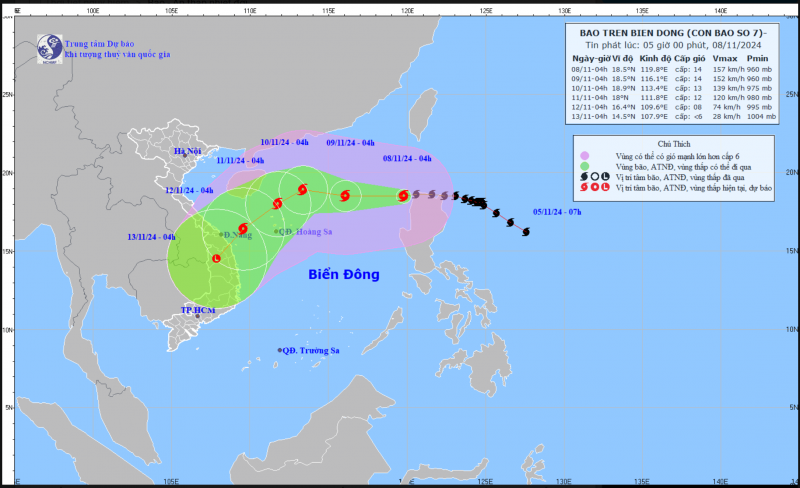Click the red storm icon at 10/11/24 - 04h
The image size is (800, 488).
[x=303, y=189]
